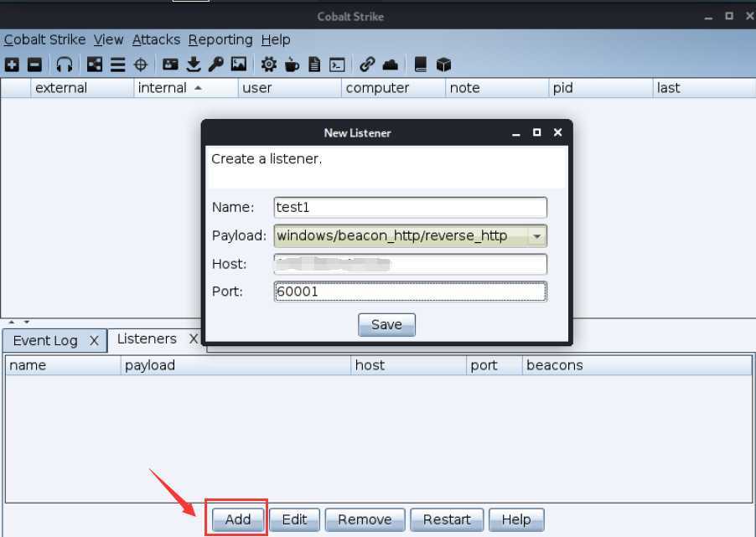The height and width of the screenshot is (537, 756).
Task: Sort listeners by the payload column
Action: (236, 365)
